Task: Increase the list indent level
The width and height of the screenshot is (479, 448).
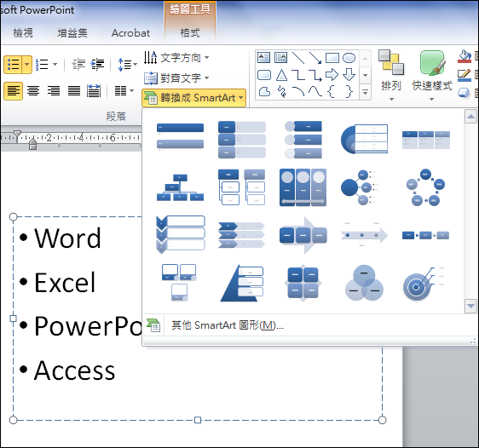Action: click(97, 65)
